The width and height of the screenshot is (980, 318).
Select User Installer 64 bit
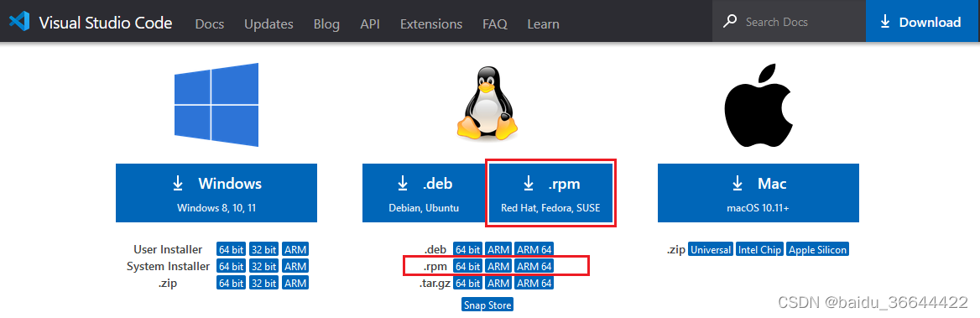[x=231, y=249]
